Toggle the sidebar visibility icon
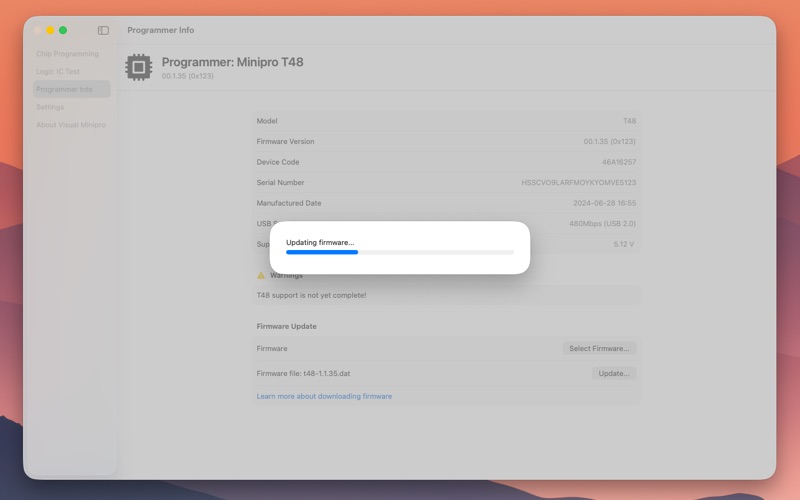This screenshot has height=500, width=800. point(103,30)
